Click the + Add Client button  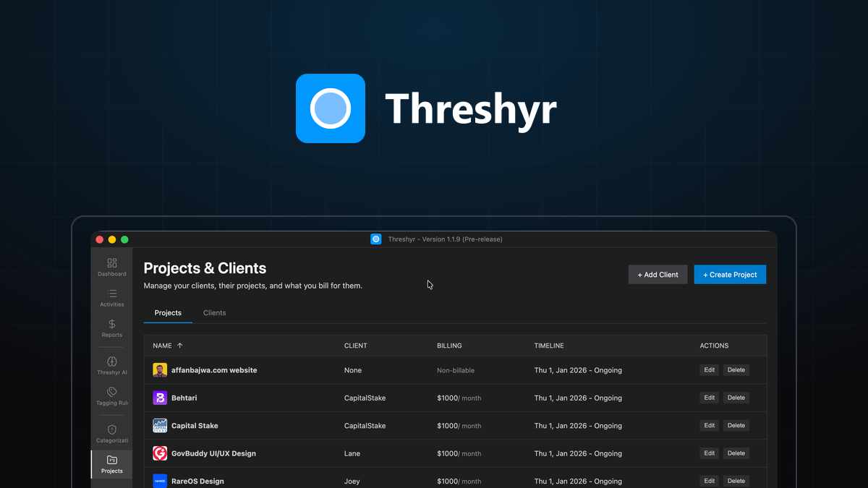658,275
